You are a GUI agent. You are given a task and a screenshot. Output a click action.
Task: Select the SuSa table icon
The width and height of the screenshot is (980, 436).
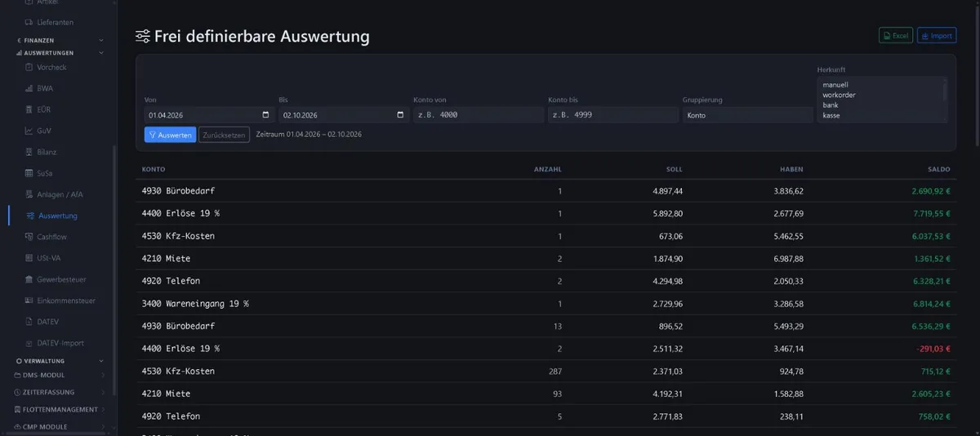29,173
